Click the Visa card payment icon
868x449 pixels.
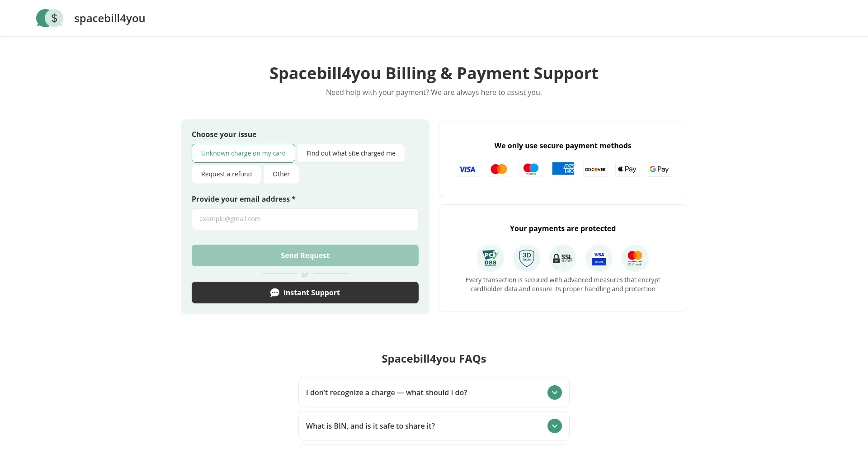point(467,169)
